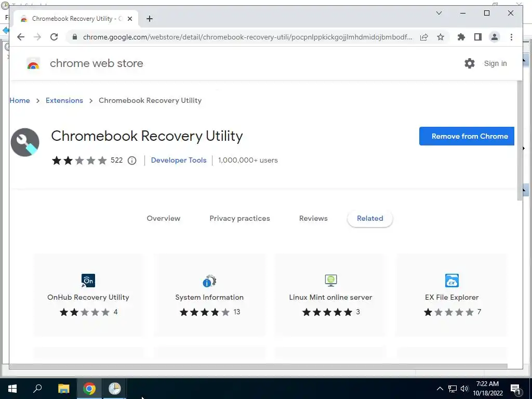Click the address bar URL field

(248, 37)
